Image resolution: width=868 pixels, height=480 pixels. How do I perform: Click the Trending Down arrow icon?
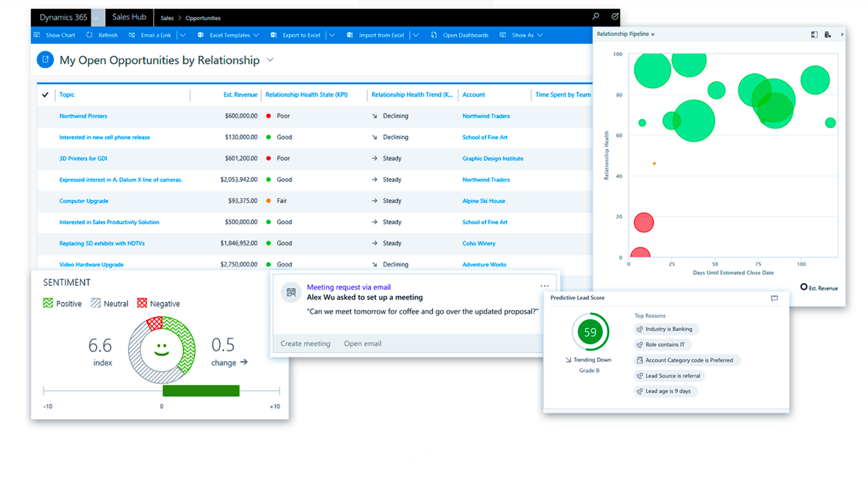[x=568, y=360]
